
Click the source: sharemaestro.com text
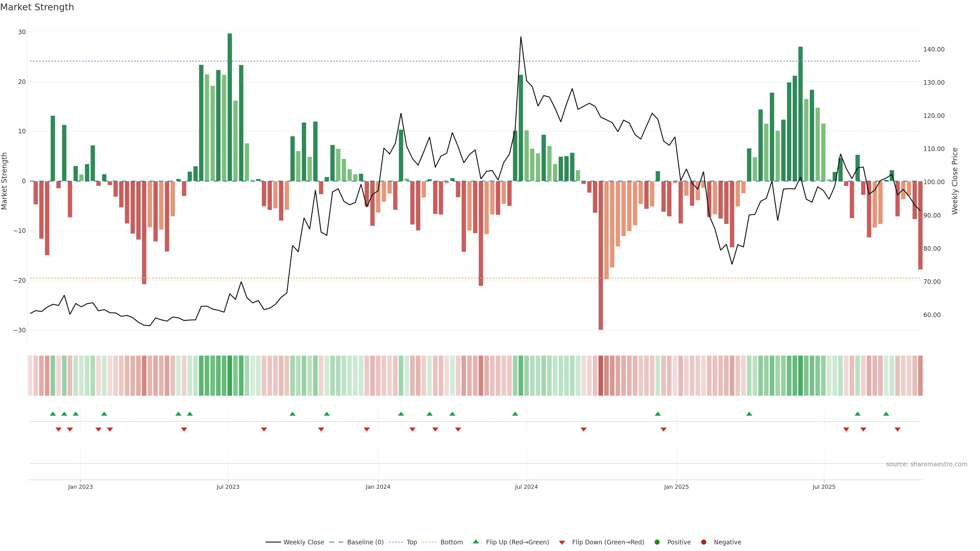(x=926, y=464)
